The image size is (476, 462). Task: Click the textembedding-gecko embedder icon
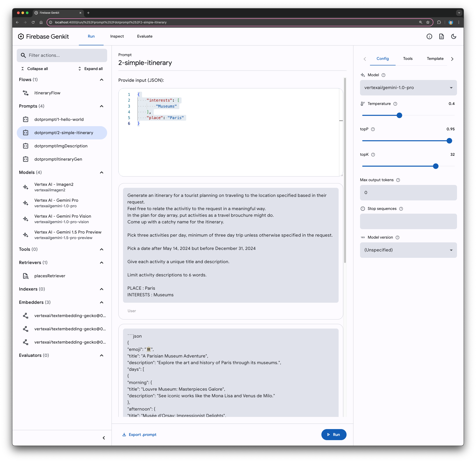[x=26, y=316]
